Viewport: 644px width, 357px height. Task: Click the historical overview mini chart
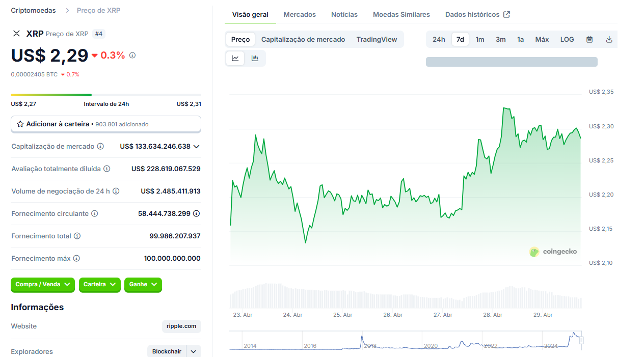[x=405, y=340]
